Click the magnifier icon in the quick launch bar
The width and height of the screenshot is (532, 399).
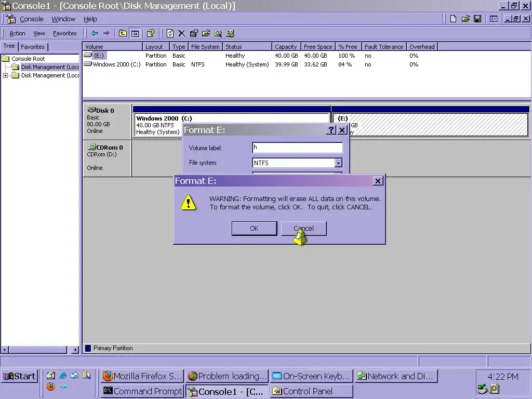point(87,375)
